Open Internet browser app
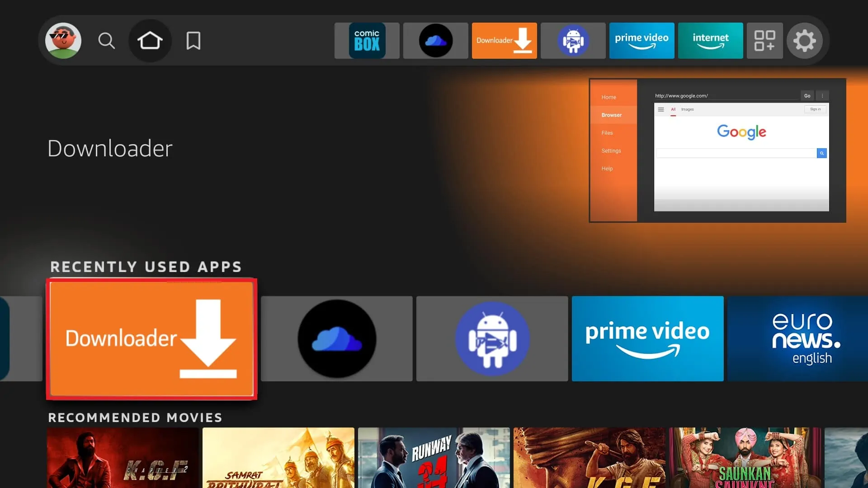Image resolution: width=868 pixels, height=488 pixels. click(710, 40)
